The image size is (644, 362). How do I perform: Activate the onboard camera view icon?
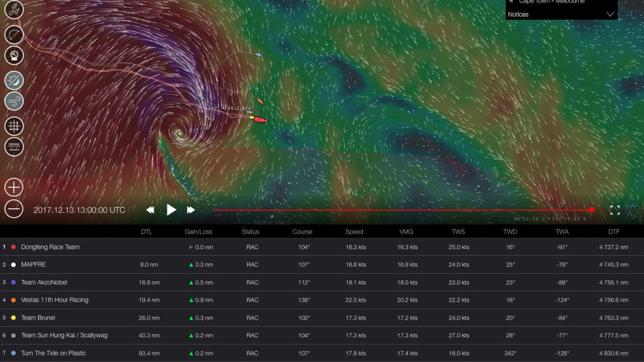point(14,55)
